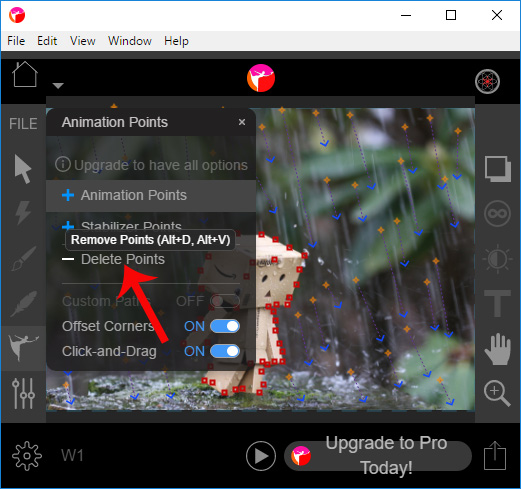Minimize the application window
Image resolution: width=521 pixels, height=489 pixels.
(x=406, y=15)
